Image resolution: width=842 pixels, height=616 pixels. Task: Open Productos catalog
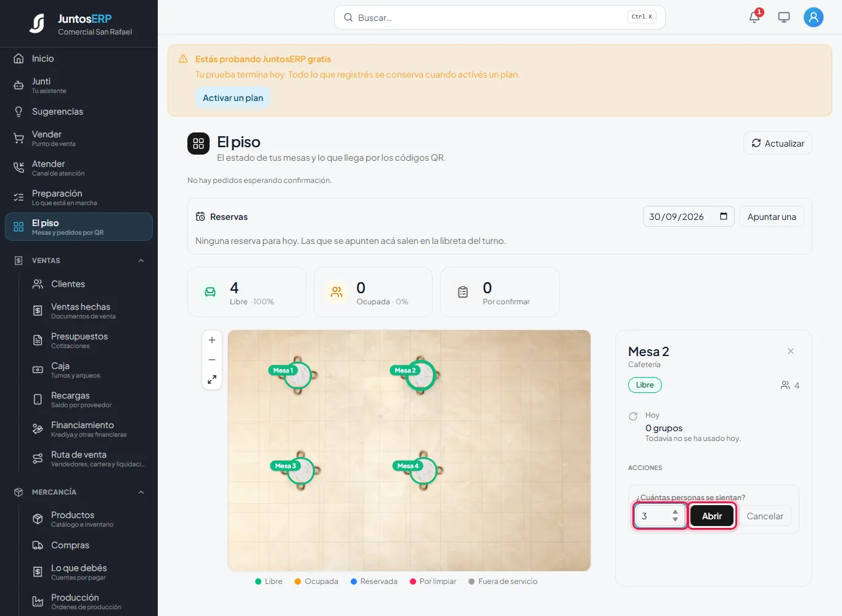pyautogui.click(x=88, y=519)
